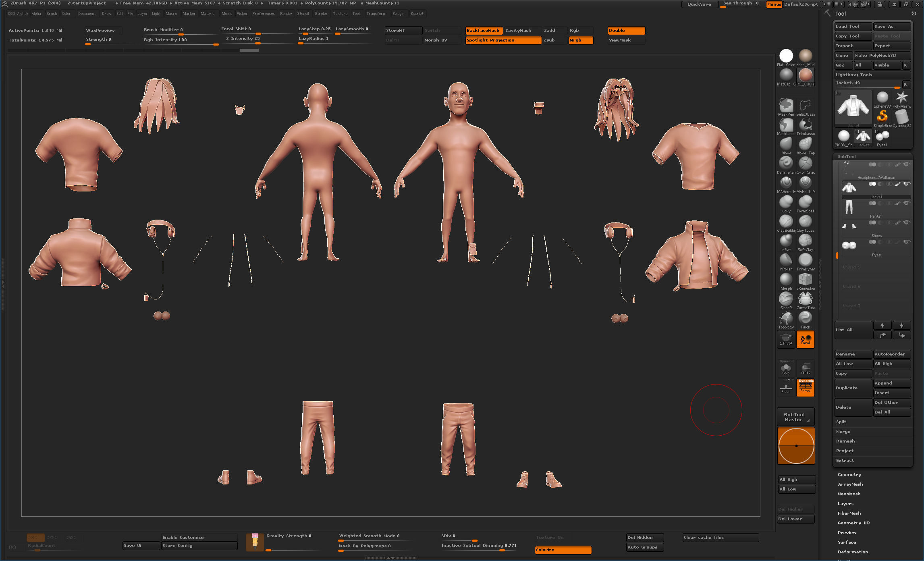Open the Zplugin menu

pos(398,14)
